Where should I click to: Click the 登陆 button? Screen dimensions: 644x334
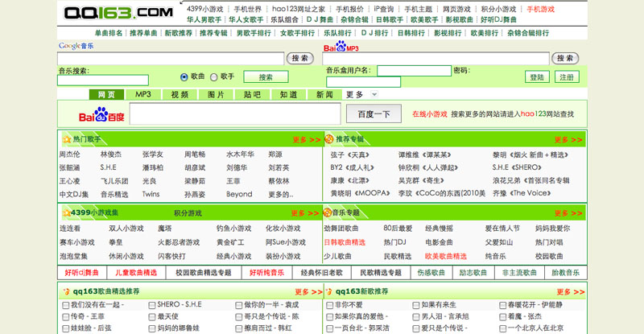(537, 76)
